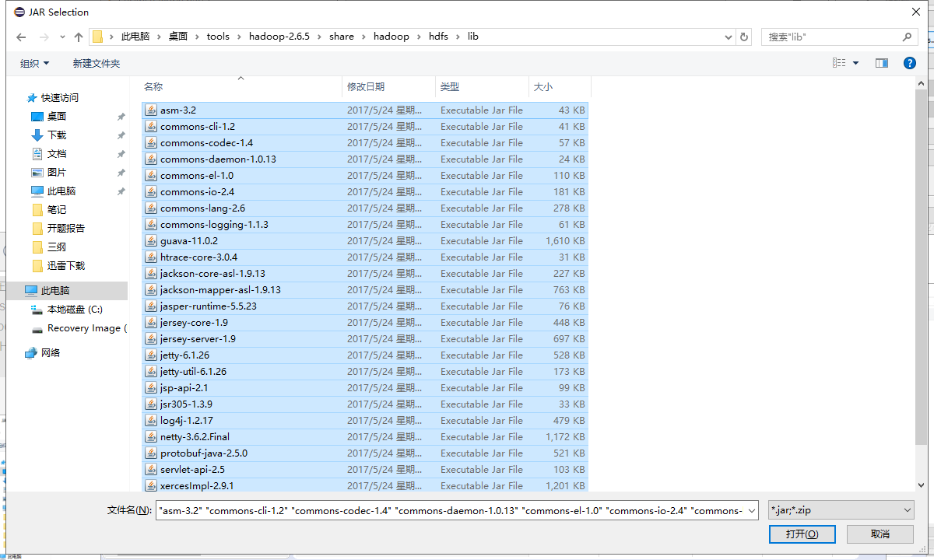The width and height of the screenshot is (934, 560).
Task: Select file commons-daemon-1.0.13
Action: pos(365,159)
